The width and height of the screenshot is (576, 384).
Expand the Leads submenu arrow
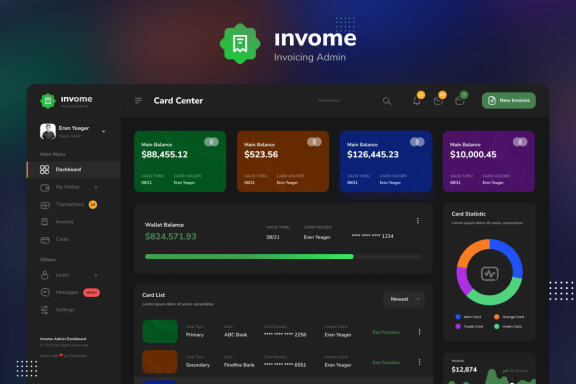click(x=96, y=275)
